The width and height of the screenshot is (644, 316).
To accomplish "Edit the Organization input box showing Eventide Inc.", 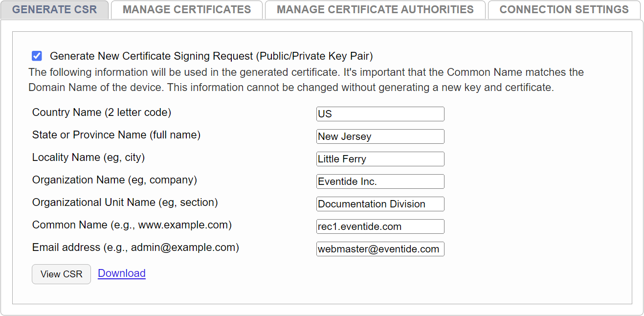I will 380,181.
